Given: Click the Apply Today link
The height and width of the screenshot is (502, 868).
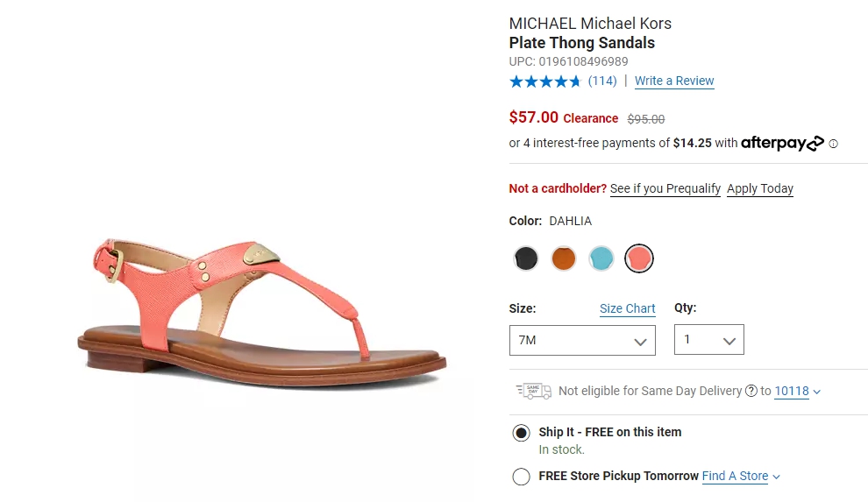Looking at the screenshot, I should pyautogui.click(x=760, y=188).
